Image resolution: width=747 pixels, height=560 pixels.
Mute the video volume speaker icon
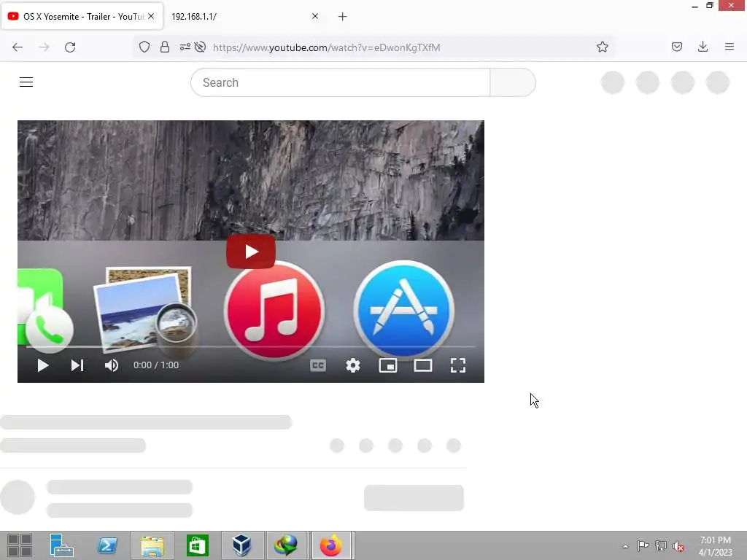coord(112,365)
